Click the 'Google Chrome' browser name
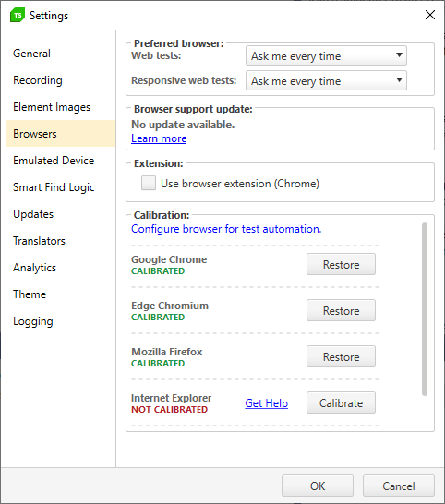The image size is (445, 504). [169, 259]
